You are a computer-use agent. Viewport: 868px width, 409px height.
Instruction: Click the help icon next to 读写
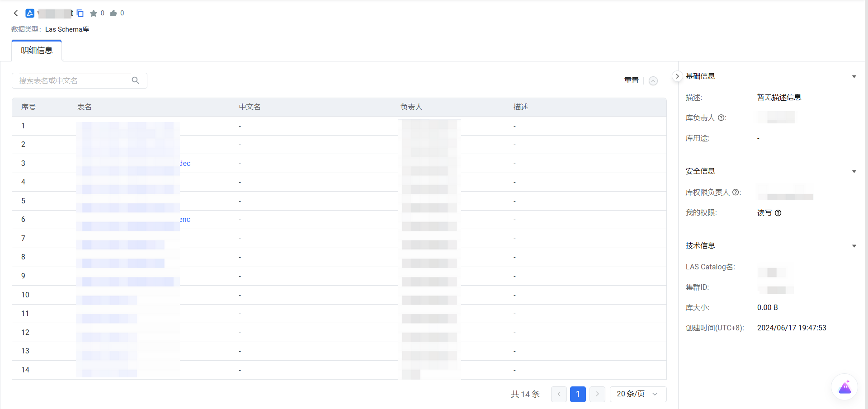[778, 213]
